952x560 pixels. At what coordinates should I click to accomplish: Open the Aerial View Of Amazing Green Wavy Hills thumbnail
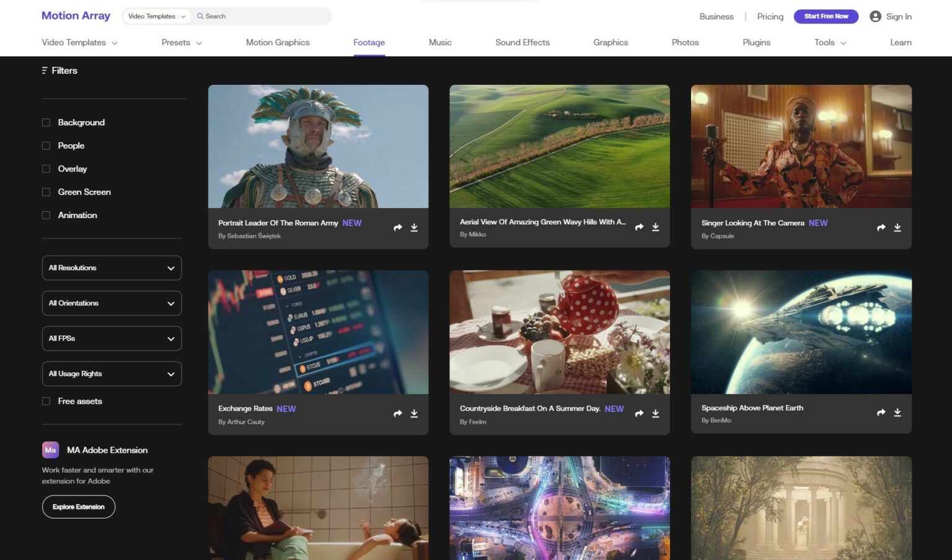pos(559,146)
